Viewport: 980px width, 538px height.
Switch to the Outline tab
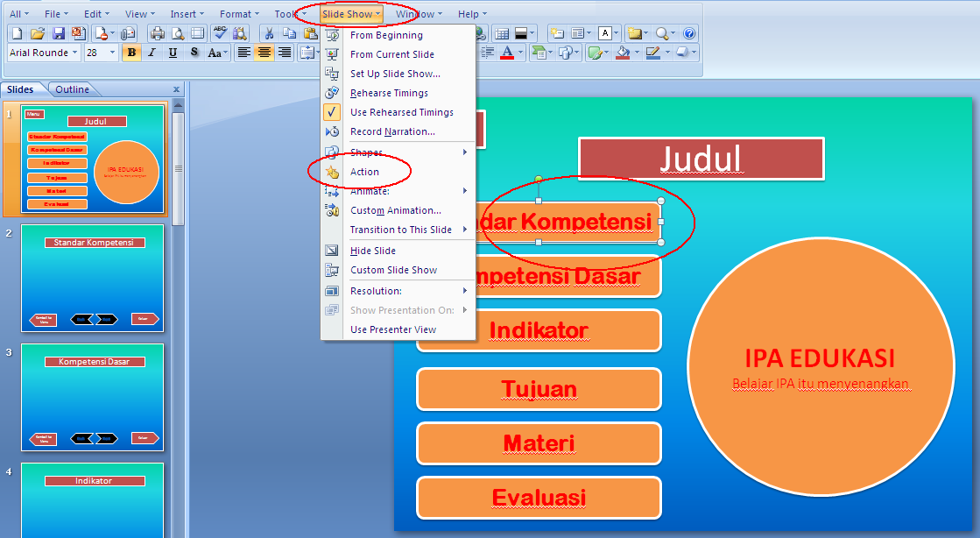tap(73, 88)
